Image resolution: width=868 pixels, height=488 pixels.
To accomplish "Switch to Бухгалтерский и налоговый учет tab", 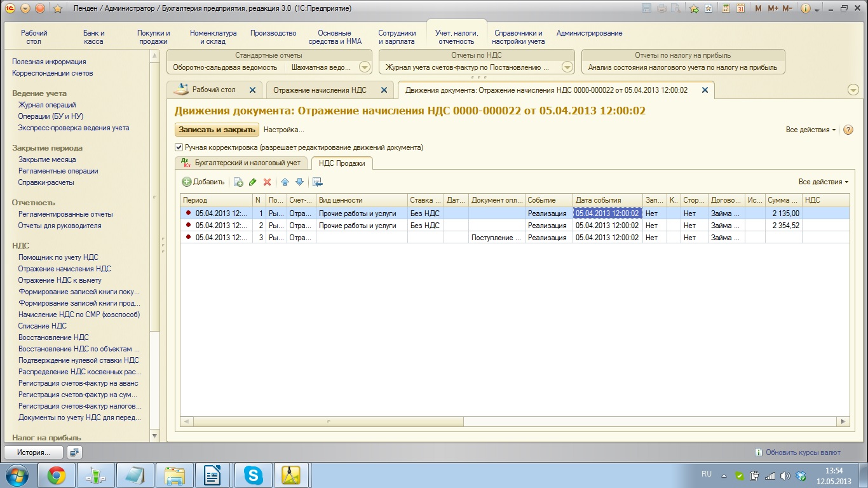I will coord(241,163).
